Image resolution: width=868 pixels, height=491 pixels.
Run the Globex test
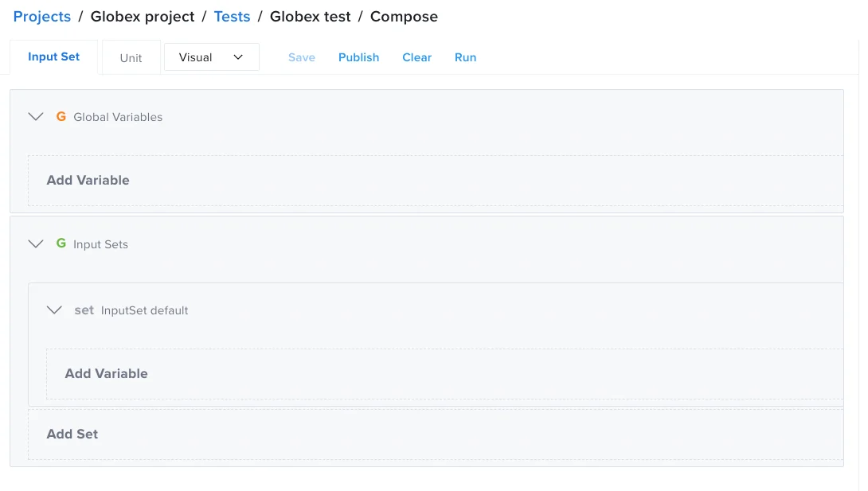(466, 57)
